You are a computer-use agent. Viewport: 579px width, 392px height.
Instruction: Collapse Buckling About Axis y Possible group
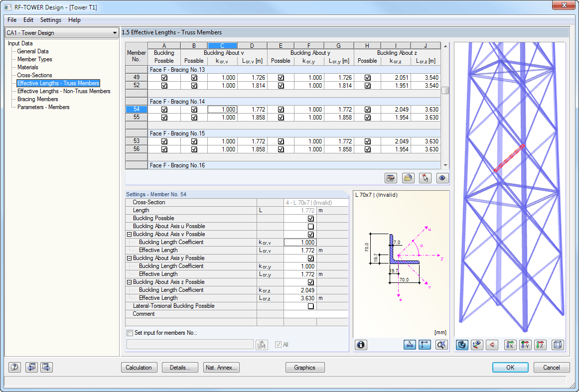tap(129, 259)
